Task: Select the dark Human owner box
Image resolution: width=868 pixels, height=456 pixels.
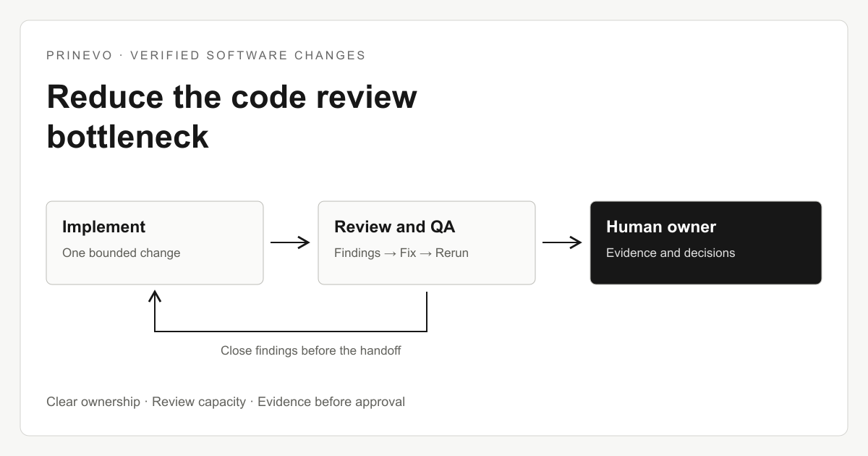Action: coord(706,242)
